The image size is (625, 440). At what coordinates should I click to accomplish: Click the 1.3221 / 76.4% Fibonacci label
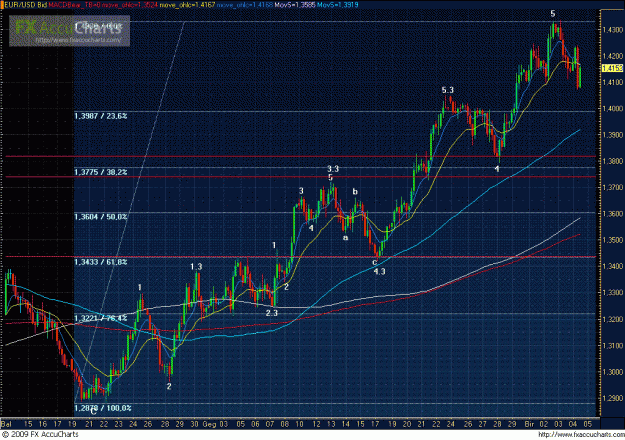click(x=100, y=318)
